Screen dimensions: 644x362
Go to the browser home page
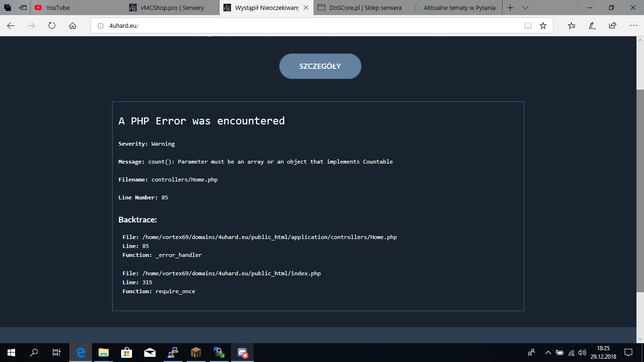click(x=73, y=26)
